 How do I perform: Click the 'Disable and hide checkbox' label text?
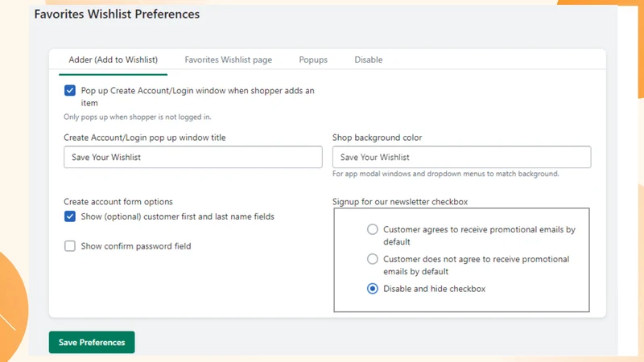(x=435, y=289)
